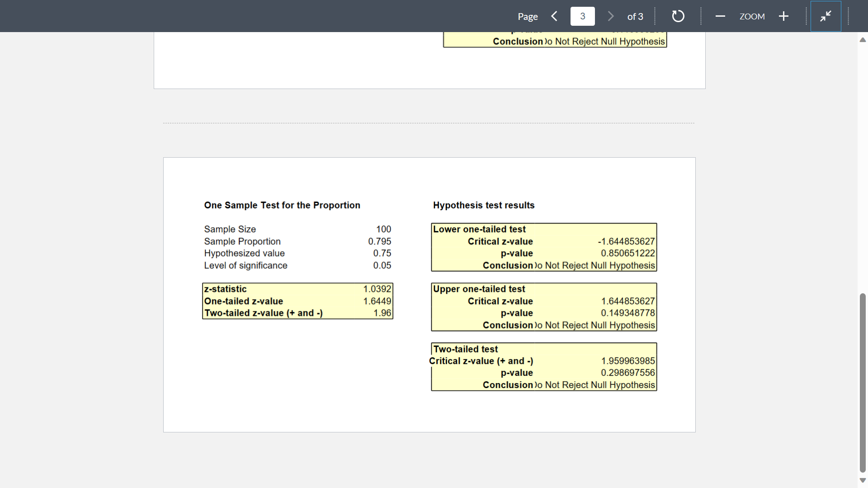Select the Upper one-tailed test box

coord(544,307)
